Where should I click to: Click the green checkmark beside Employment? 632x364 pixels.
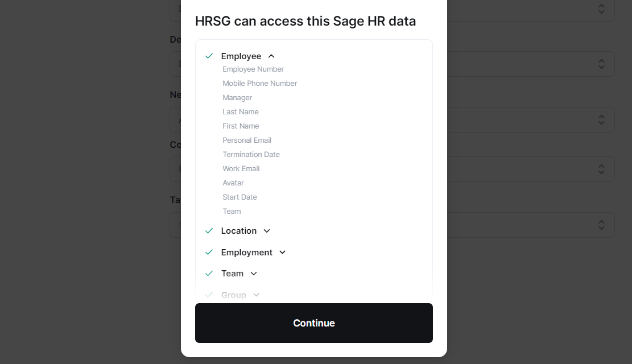pyautogui.click(x=209, y=252)
